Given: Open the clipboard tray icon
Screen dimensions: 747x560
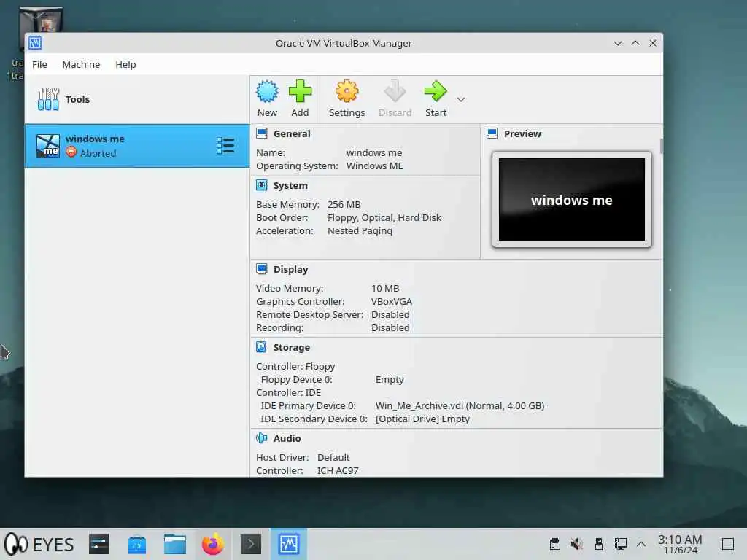Looking at the screenshot, I should coord(554,544).
